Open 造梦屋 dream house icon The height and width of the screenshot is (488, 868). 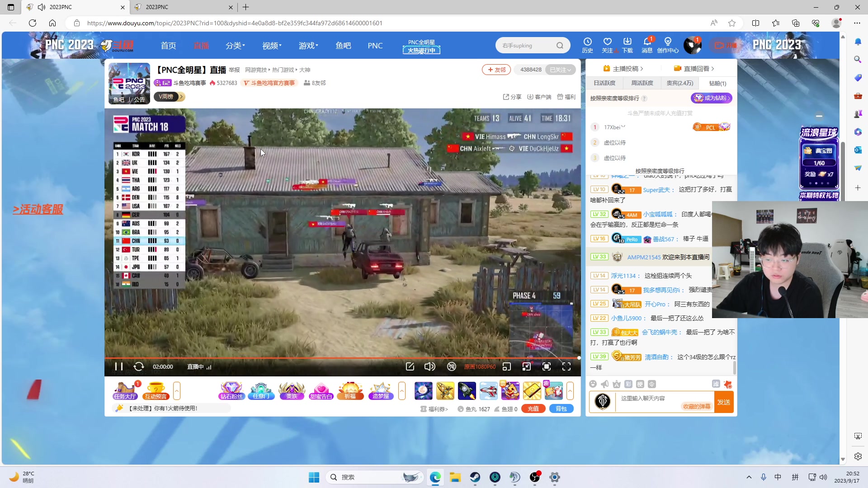381,391
